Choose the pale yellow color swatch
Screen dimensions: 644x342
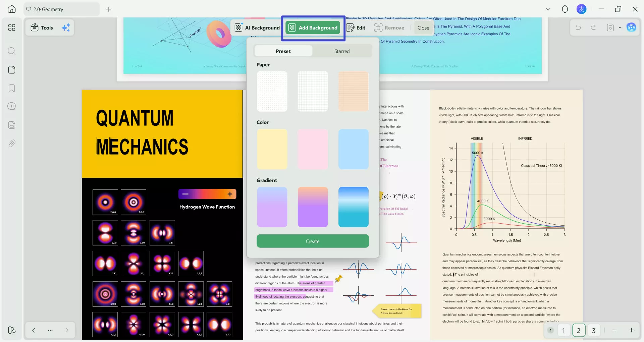272,149
